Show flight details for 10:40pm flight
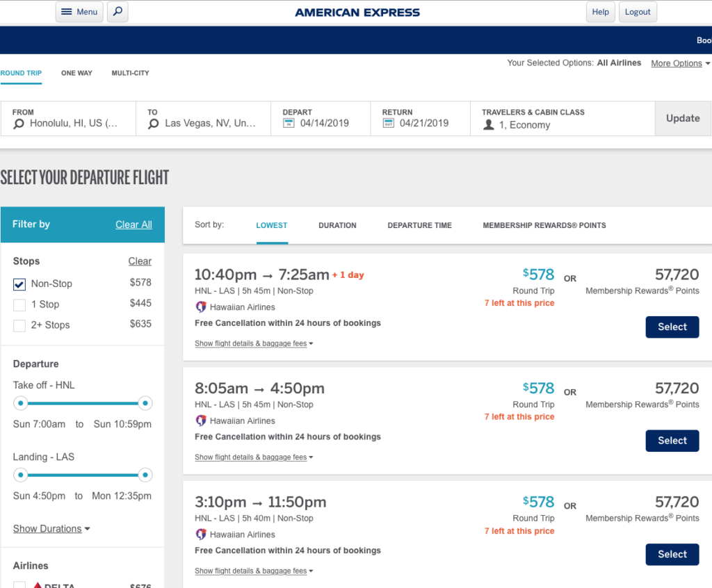The width and height of the screenshot is (712, 588). pyautogui.click(x=254, y=344)
